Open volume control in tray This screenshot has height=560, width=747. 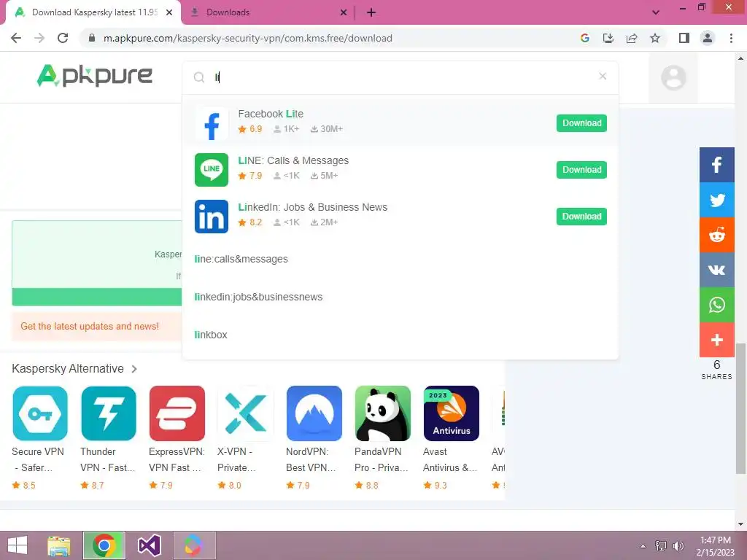point(678,545)
